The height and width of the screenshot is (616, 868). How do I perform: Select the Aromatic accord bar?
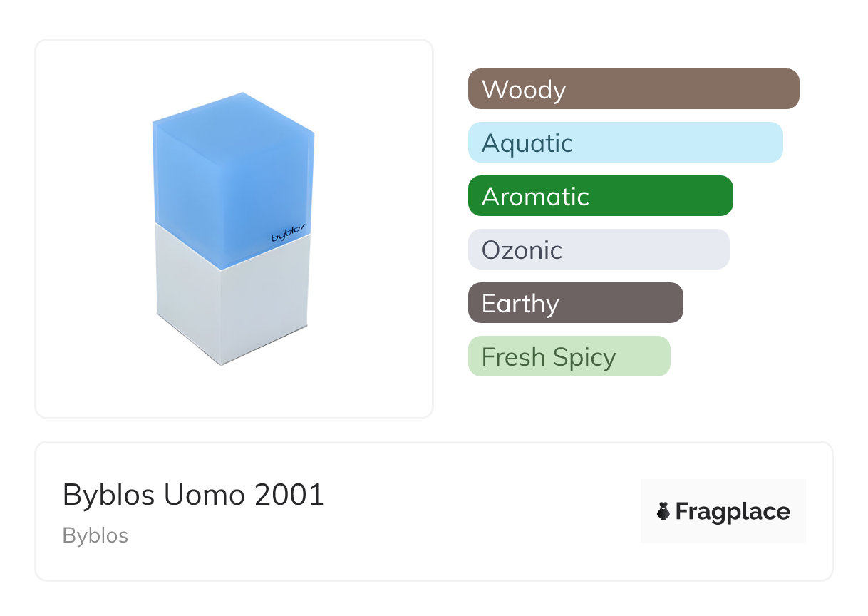click(600, 196)
